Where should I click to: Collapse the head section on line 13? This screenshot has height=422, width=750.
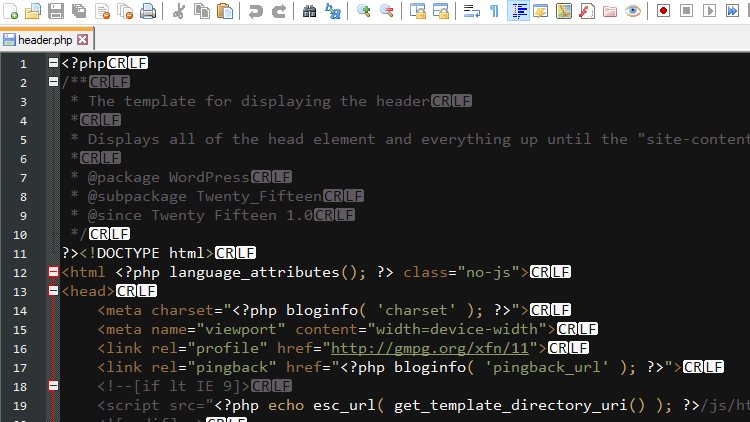[x=53, y=291]
